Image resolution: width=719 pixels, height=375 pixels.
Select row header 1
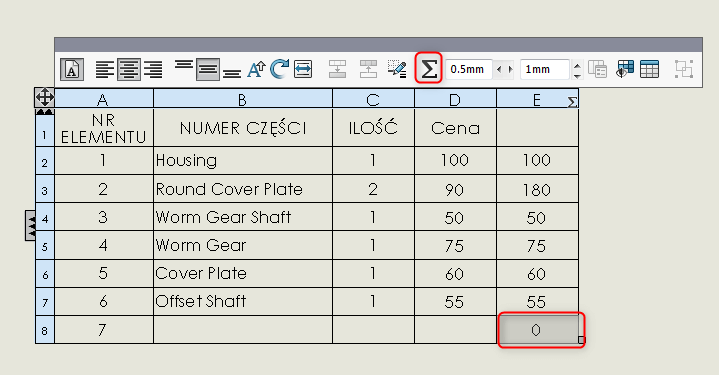click(44, 131)
